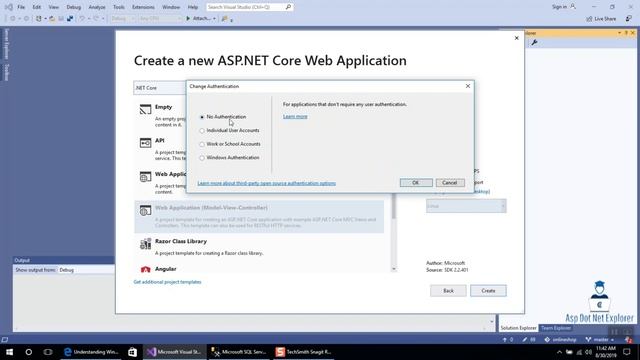Click the pending changes pencil in status bar
This screenshot has height=360, width=640.
click(529, 340)
